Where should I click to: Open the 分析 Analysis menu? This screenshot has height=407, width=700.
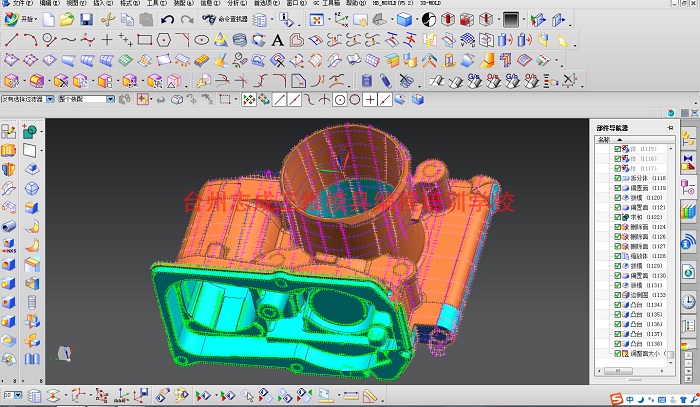tap(237, 3)
